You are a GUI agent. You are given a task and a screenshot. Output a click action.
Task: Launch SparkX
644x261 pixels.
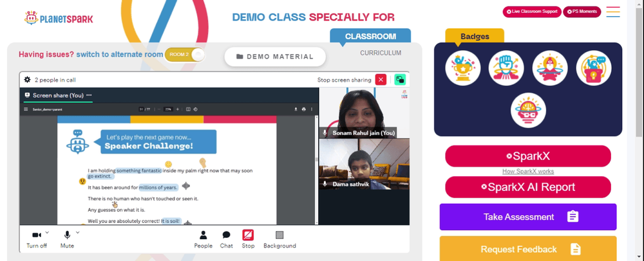pyautogui.click(x=528, y=156)
